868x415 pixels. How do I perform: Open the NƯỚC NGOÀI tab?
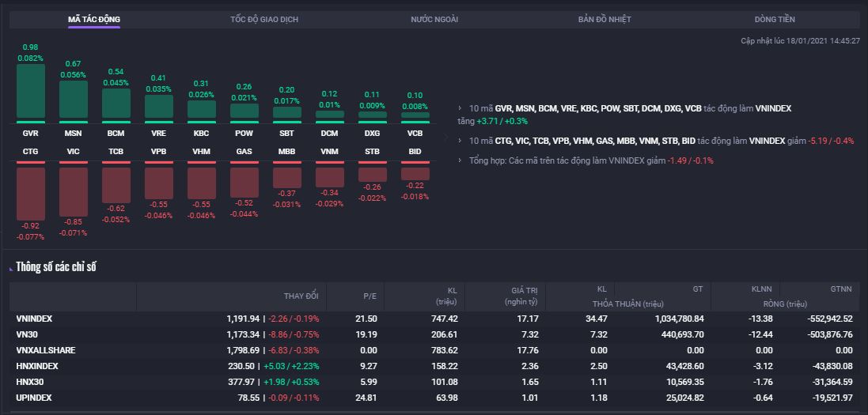pyautogui.click(x=434, y=19)
